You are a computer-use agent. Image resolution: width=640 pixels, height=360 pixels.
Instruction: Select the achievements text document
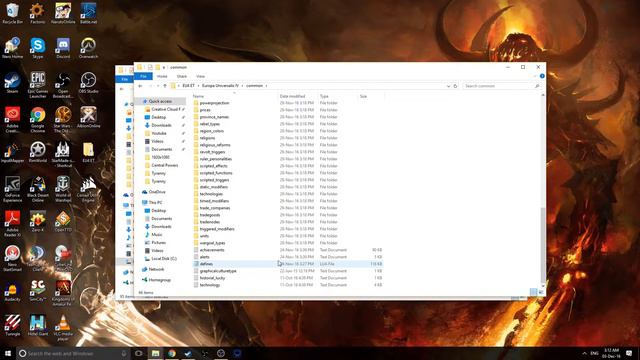coord(287,250)
